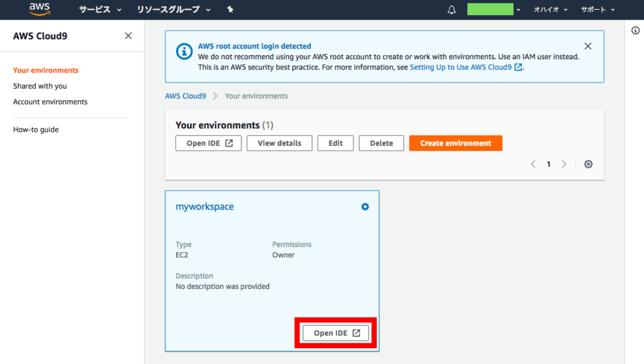The height and width of the screenshot is (364, 644).
Task: Click the Create environment button
Action: point(455,143)
